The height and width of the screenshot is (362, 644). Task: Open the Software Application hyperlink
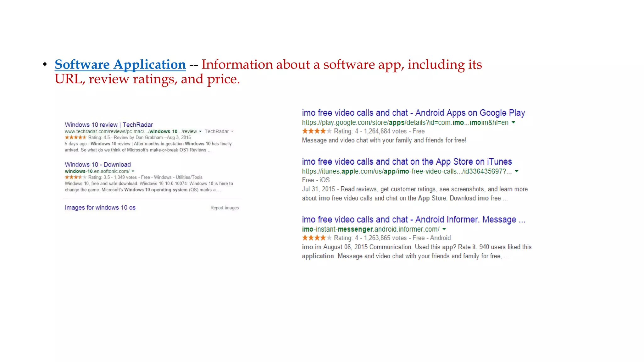click(x=120, y=65)
